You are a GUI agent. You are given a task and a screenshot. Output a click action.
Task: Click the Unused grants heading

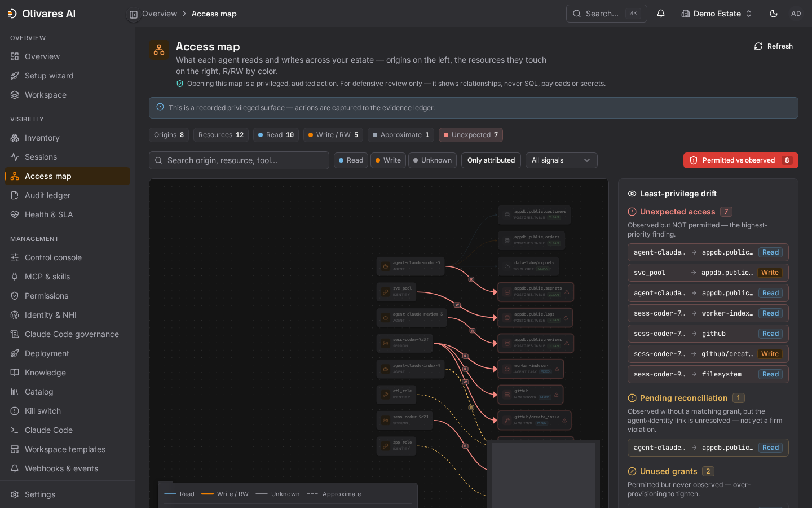click(x=668, y=471)
